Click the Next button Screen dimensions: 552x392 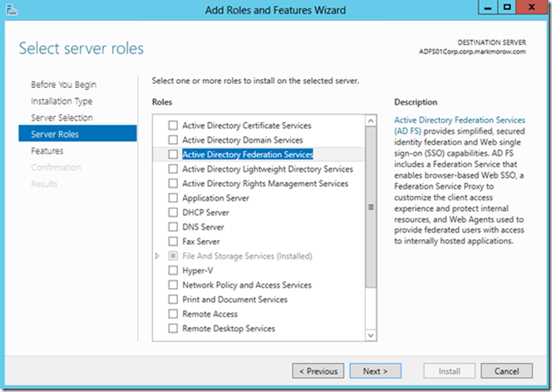tap(375, 371)
